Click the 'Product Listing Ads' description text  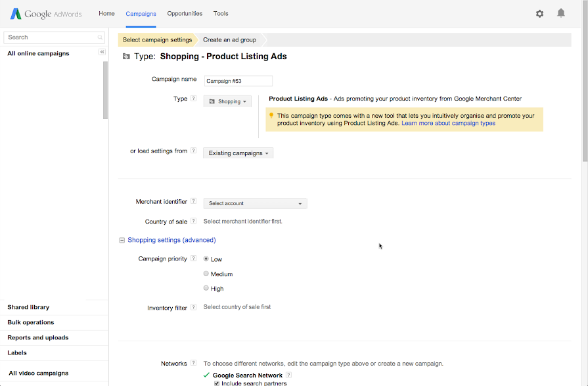(x=396, y=99)
